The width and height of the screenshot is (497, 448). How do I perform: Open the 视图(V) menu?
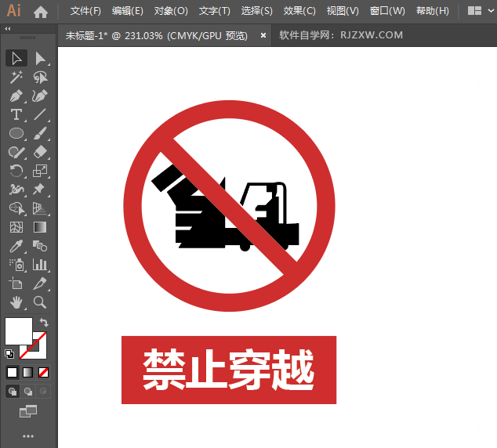[x=343, y=11]
